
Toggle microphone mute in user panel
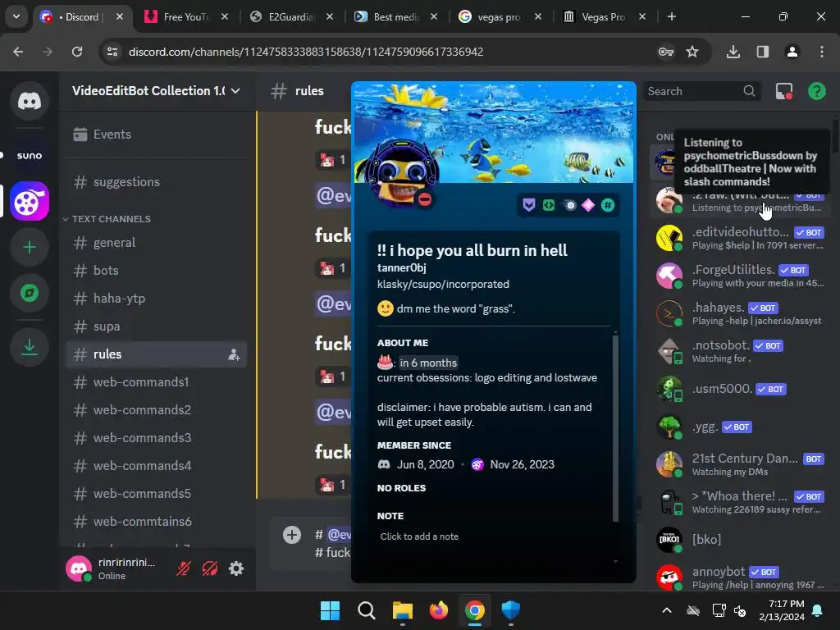point(183,568)
